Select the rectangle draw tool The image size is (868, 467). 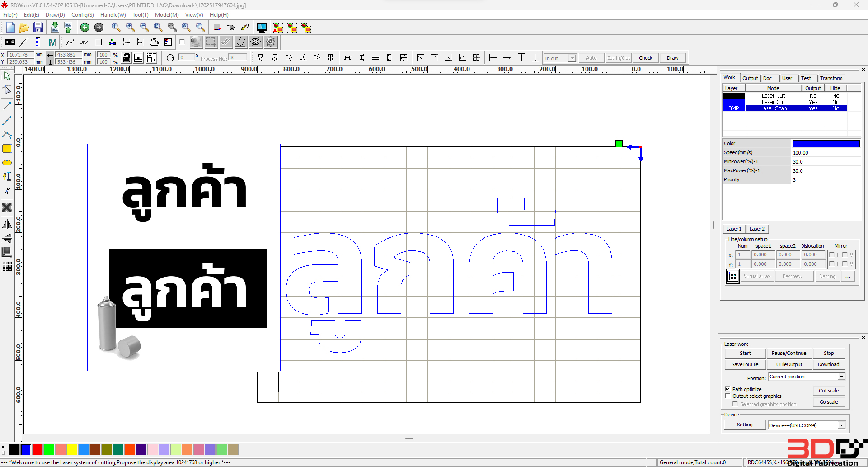[x=7, y=149]
